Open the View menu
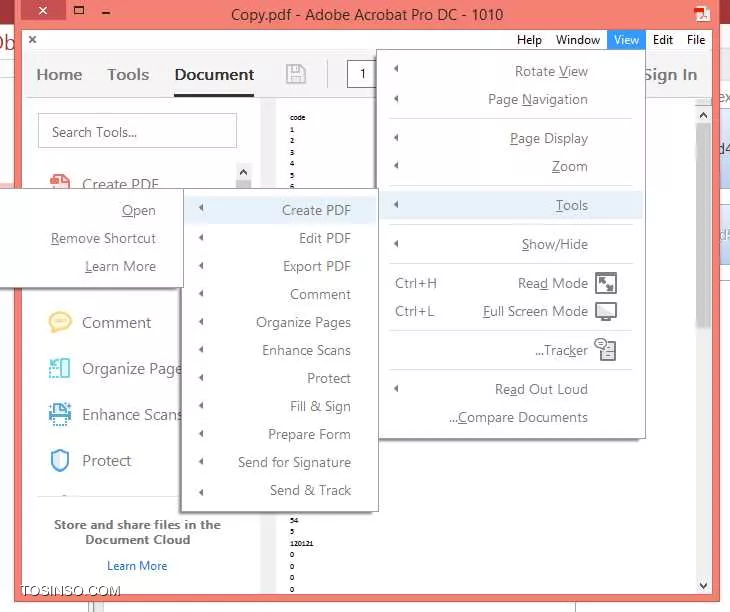 click(x=626, y=40)
